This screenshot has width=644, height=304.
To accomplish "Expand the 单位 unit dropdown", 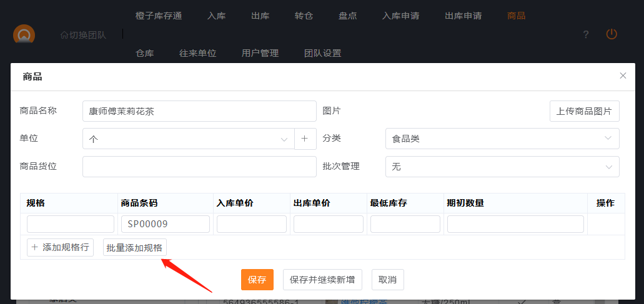I will [188, 139].
